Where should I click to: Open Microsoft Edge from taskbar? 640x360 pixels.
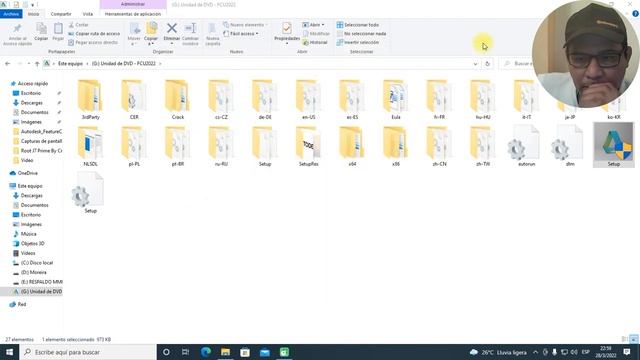pyautogui.click(x=206, y=352)
